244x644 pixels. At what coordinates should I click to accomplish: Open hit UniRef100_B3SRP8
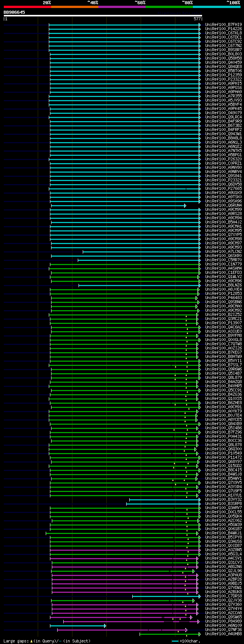[x=223, y=503]
